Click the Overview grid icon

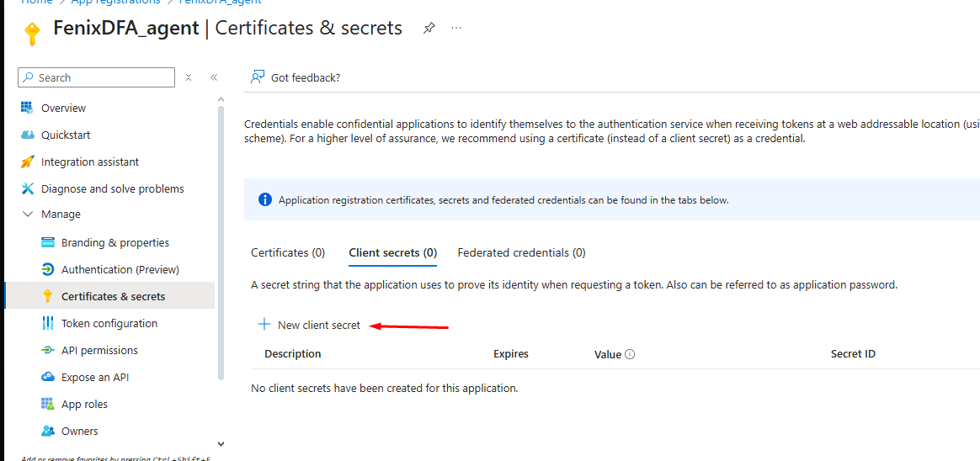point(27,108)
